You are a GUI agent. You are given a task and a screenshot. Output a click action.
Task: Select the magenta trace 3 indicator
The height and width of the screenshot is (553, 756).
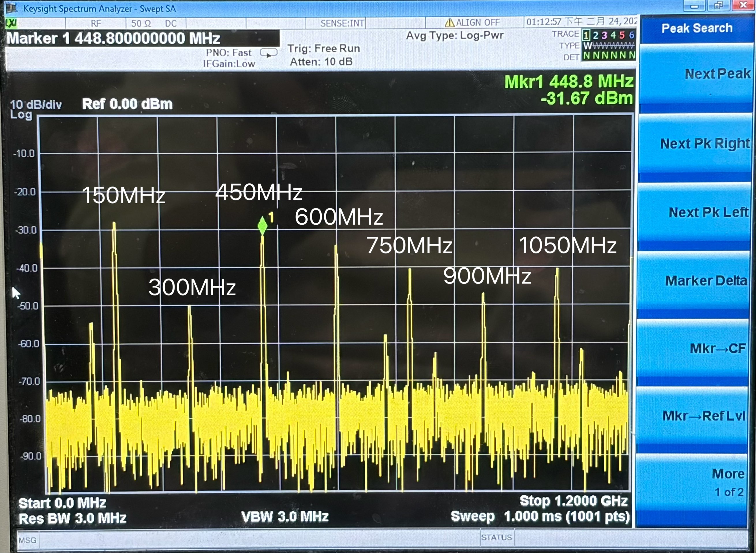point(604,35)
